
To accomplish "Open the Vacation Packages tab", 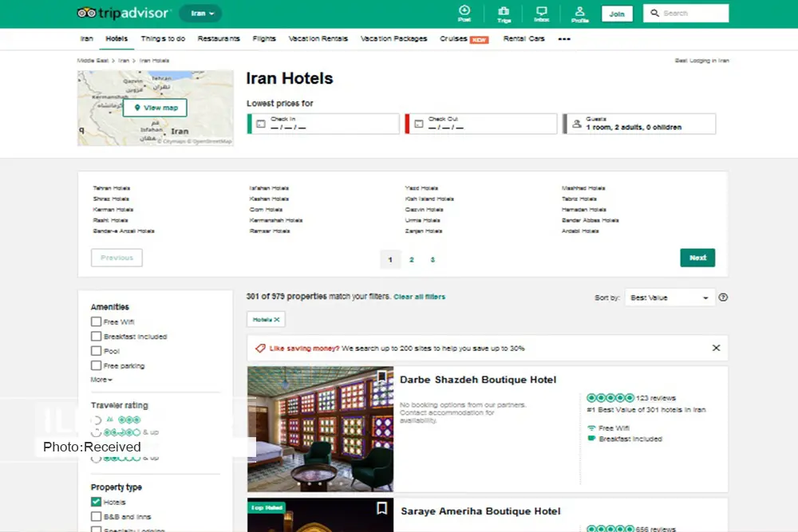I will coord(394,38).
